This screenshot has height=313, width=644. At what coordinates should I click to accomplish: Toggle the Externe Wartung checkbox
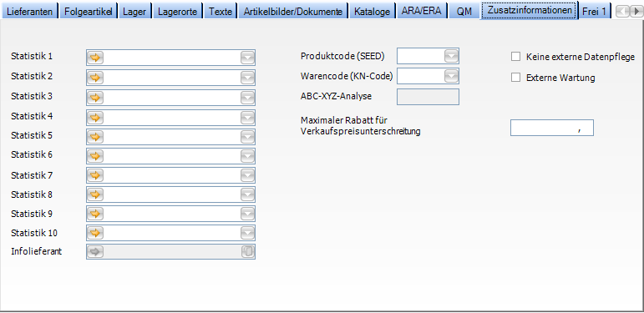pos(515,77)
